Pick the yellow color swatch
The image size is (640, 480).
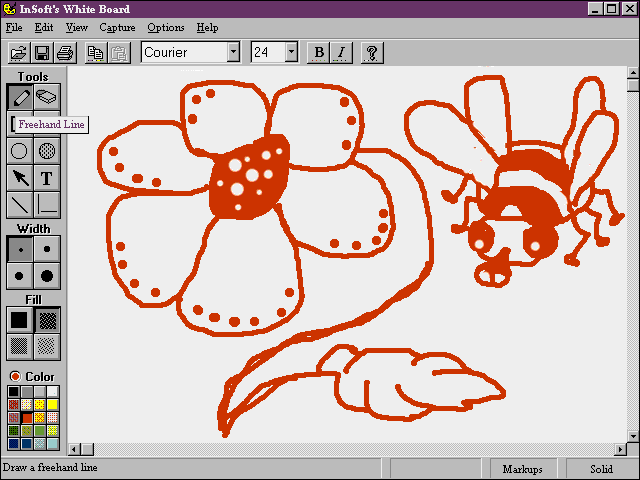pyautogui.click(x=52, y=404)
